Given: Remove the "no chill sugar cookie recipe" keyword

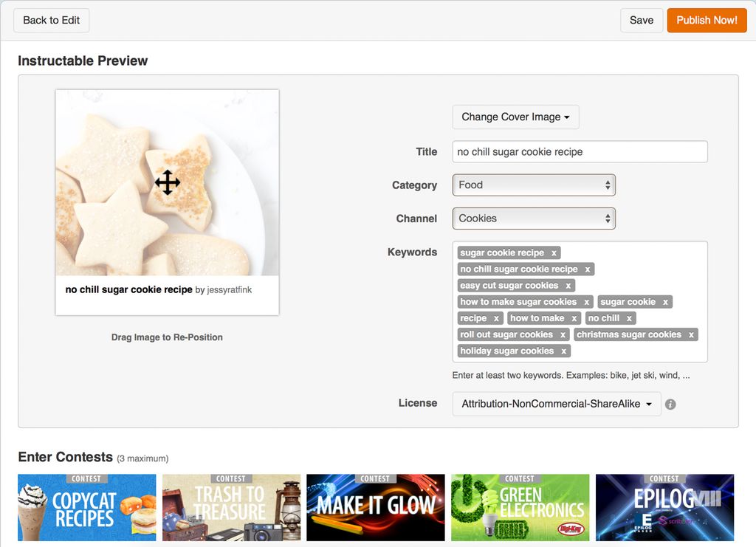Looking at the screenshot, I should pyautogui.click(x=588, y=269).
